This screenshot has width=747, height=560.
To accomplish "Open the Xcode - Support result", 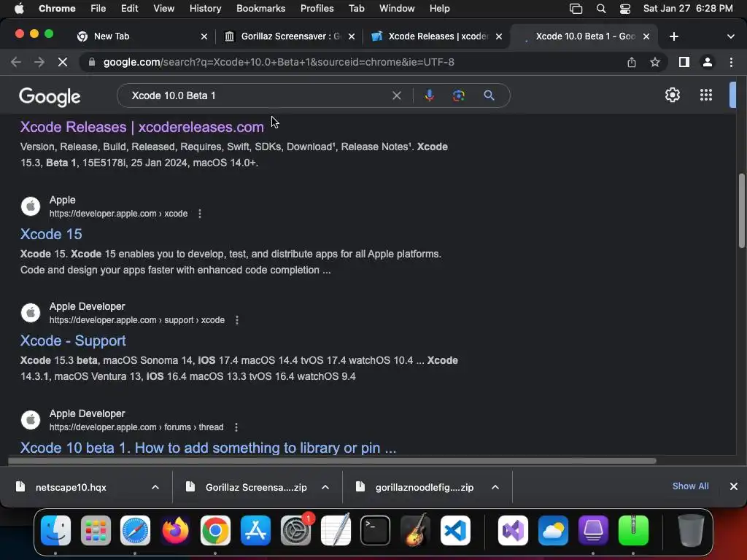I will (x=73, y=341).
